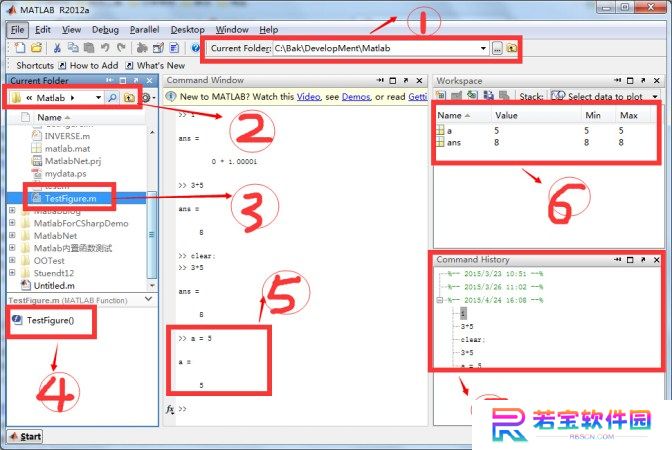Click the Copy toolbar icon
The image size is (672, 450).
(x=73, y=48)
